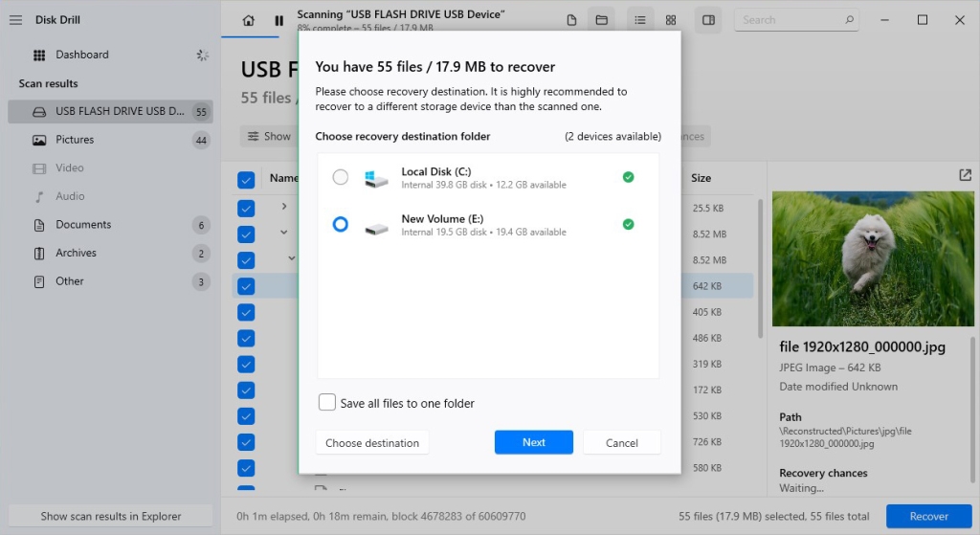Click Choose destination button
This screenshot has height=535, width=980.
[372, 442]
